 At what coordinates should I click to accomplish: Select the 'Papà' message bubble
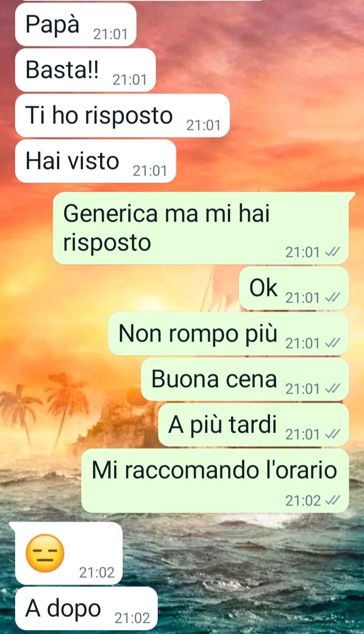tap(76, 24)
